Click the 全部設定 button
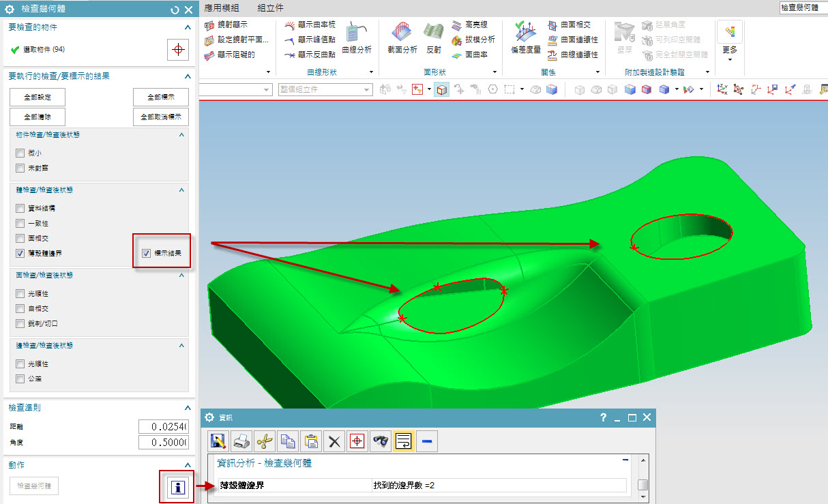 [x=38, y=97]
